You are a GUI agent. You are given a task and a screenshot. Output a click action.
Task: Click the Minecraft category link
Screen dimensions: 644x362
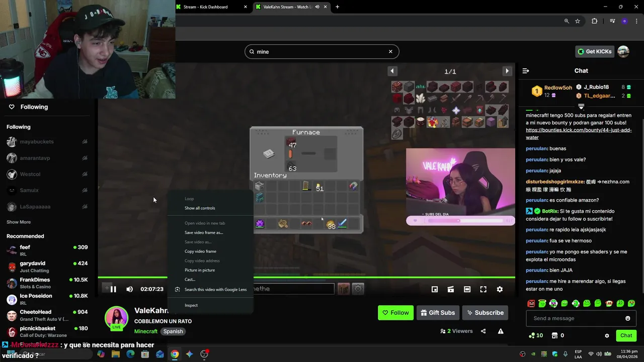146,331
